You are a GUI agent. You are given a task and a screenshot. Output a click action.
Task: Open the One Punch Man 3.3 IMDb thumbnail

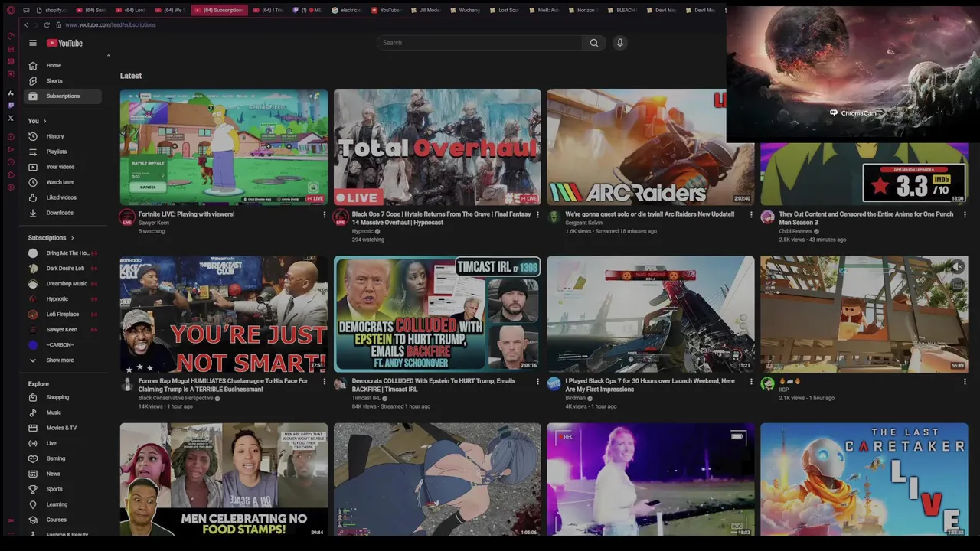point(864,174)
